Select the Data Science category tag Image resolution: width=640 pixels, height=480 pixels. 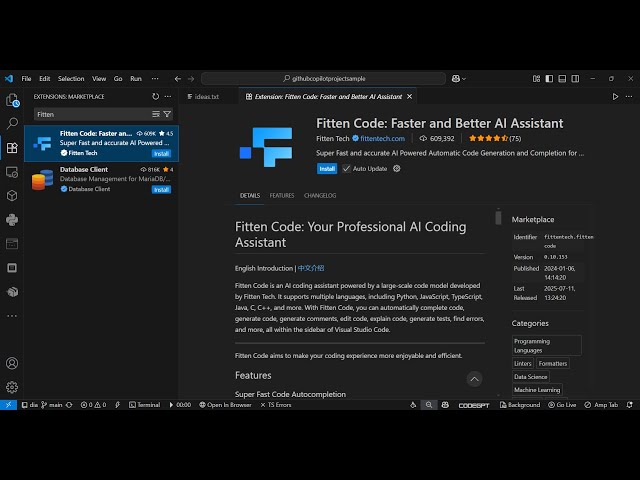531,377
